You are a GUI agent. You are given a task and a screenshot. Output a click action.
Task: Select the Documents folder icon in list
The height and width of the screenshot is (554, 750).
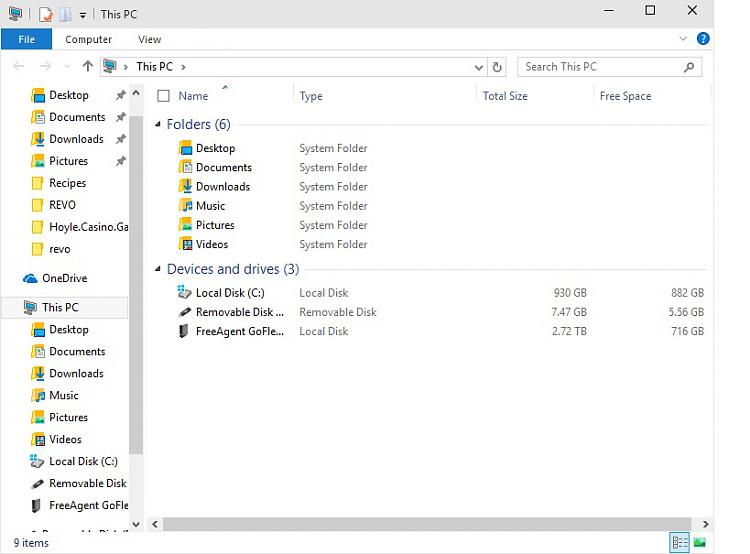pos(186,167)
